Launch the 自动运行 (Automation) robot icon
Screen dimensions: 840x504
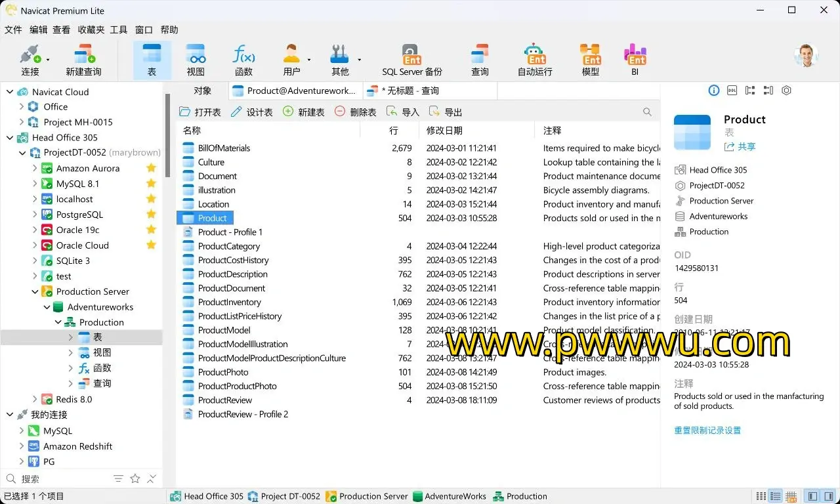535,60
